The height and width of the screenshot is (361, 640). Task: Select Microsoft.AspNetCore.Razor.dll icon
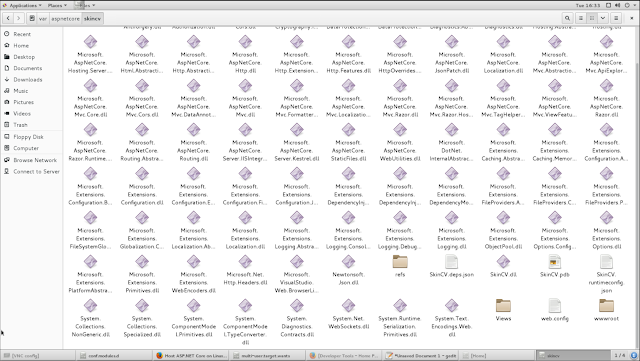607,86
